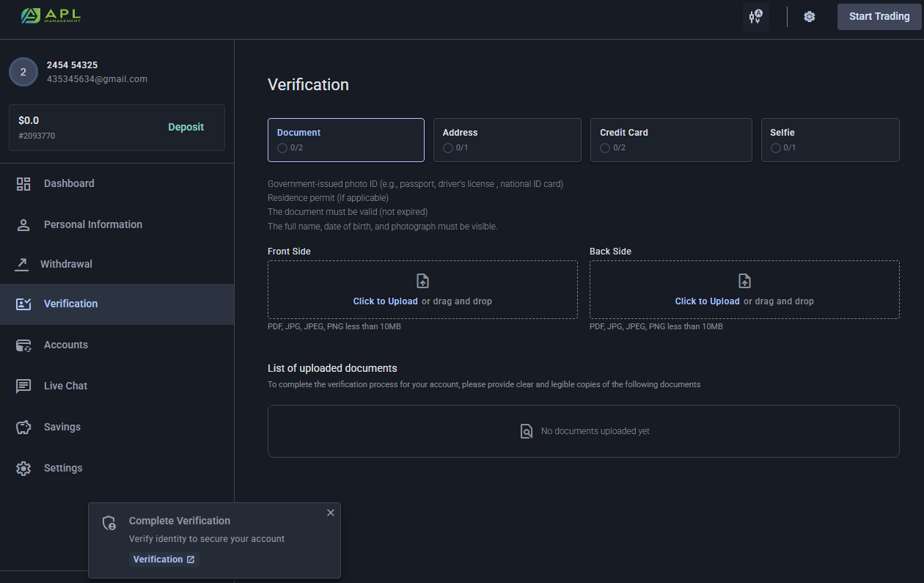924x583 pixels.
Task: Open the trading chart icon in header
Action: pos(755,16)
